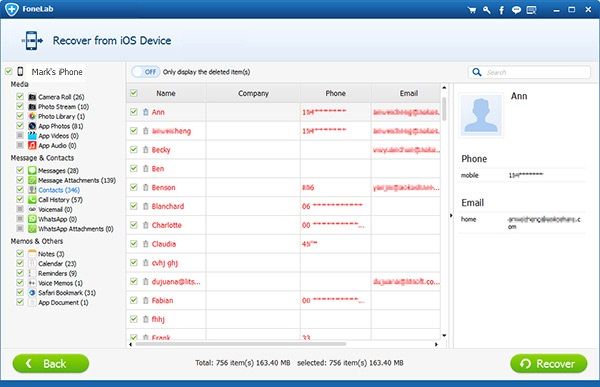This screenshot has width=600, height=387.
Task: Click the FoneLab logo icon
Action: tap(12, 9)
